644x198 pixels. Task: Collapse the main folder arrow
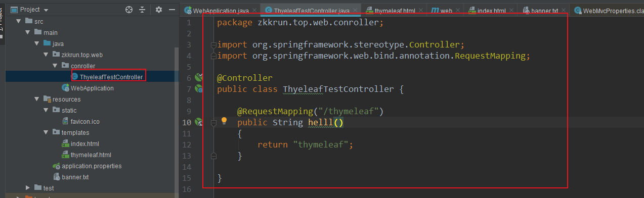point(28,32)
